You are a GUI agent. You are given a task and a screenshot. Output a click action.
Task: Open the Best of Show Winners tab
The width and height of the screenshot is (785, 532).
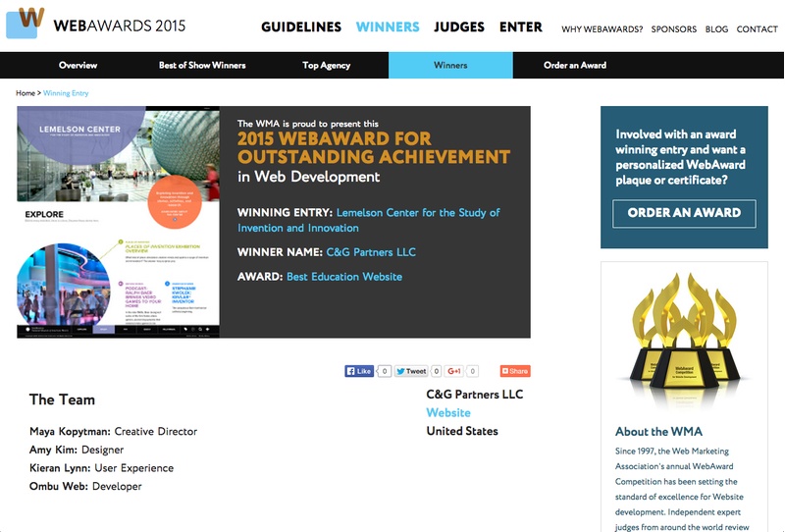point(202,66)
